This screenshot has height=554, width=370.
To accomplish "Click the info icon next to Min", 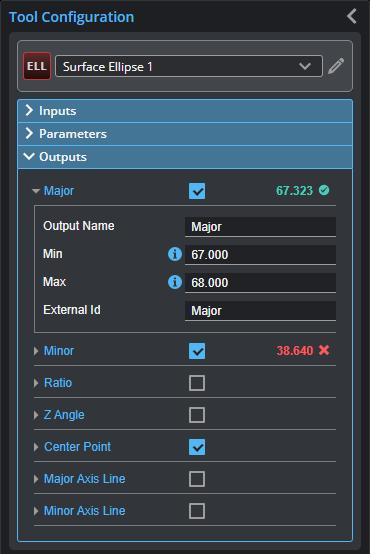I will [x=175, y=254].
